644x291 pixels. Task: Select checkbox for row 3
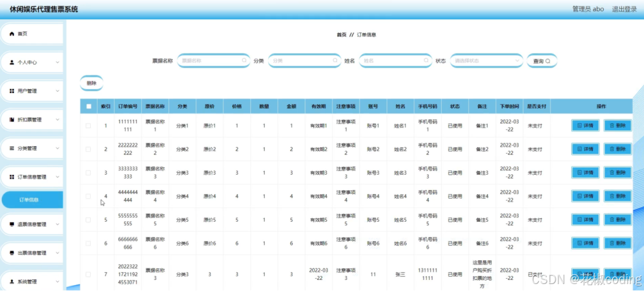[x=88, y=173]
